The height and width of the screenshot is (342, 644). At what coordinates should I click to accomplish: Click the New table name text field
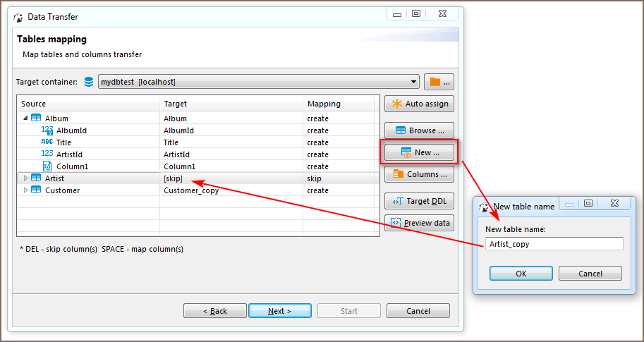coord(554,244)
